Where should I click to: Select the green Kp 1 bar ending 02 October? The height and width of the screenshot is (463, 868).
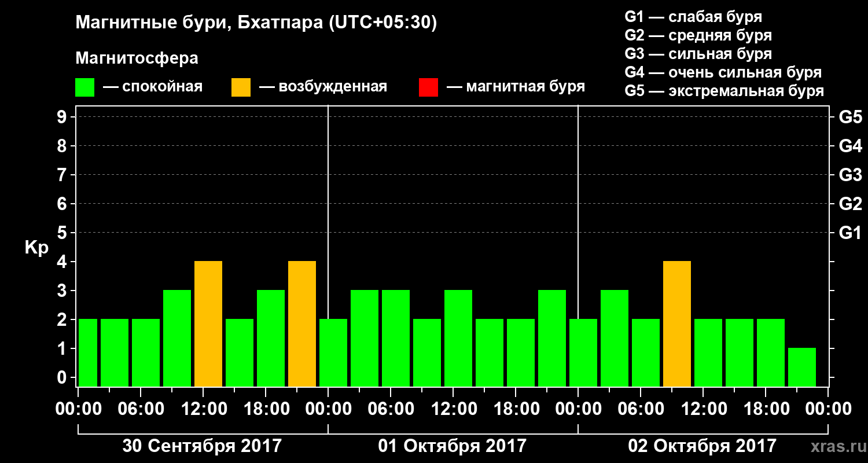click(802, 368)
